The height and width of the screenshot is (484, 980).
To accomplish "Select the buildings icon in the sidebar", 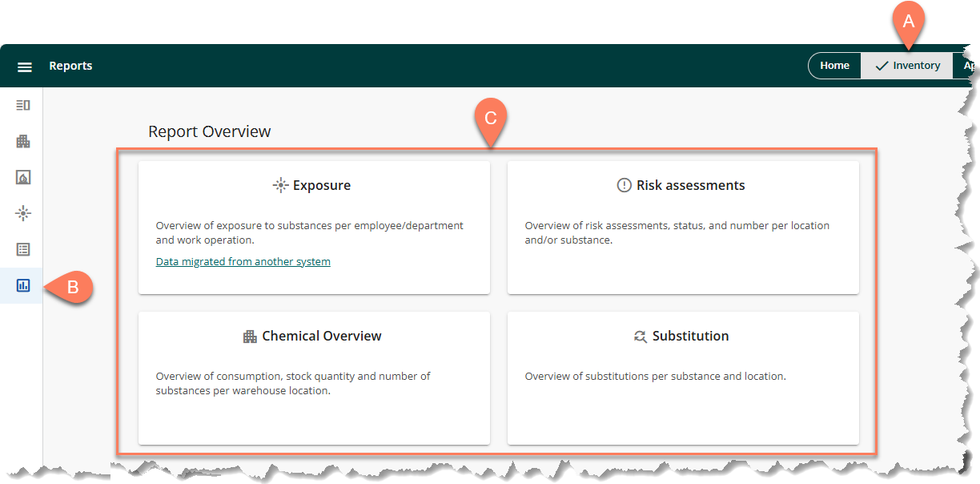I will (x=23, y=141).
